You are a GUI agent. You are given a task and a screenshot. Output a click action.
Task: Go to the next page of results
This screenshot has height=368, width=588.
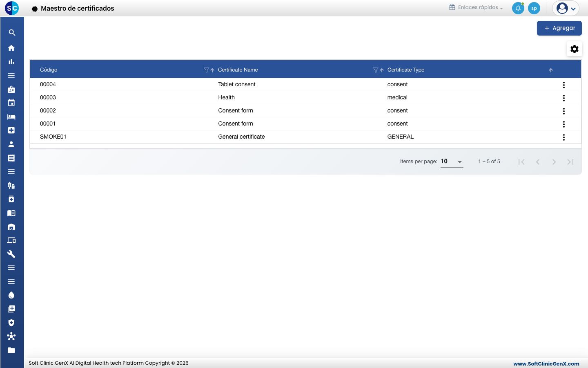pos(554,162)
